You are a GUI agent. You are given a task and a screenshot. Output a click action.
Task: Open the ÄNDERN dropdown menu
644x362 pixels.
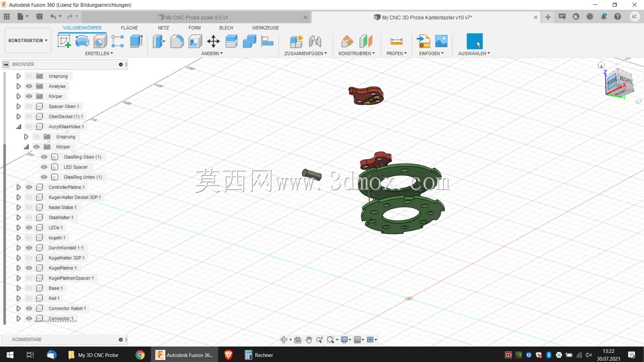click(212, 53)
